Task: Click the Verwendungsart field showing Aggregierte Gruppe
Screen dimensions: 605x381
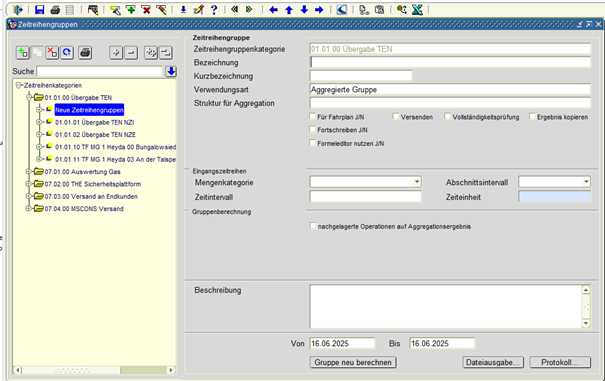Action: click(450, 90)
